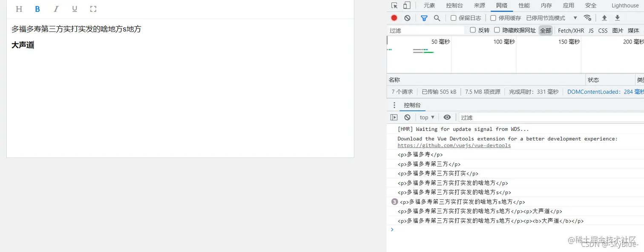
Task: Filter requests by 媒体
Action: click(x=633, y=31)
